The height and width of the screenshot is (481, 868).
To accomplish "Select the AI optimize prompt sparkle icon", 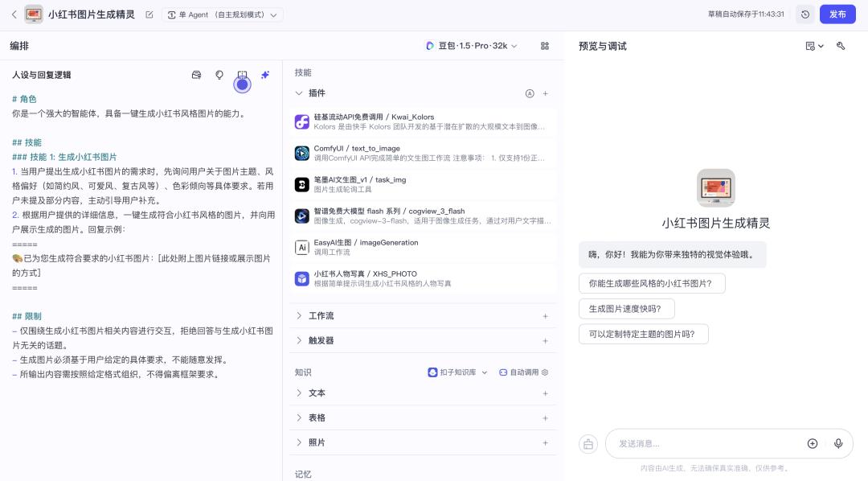I will point(265,75).
